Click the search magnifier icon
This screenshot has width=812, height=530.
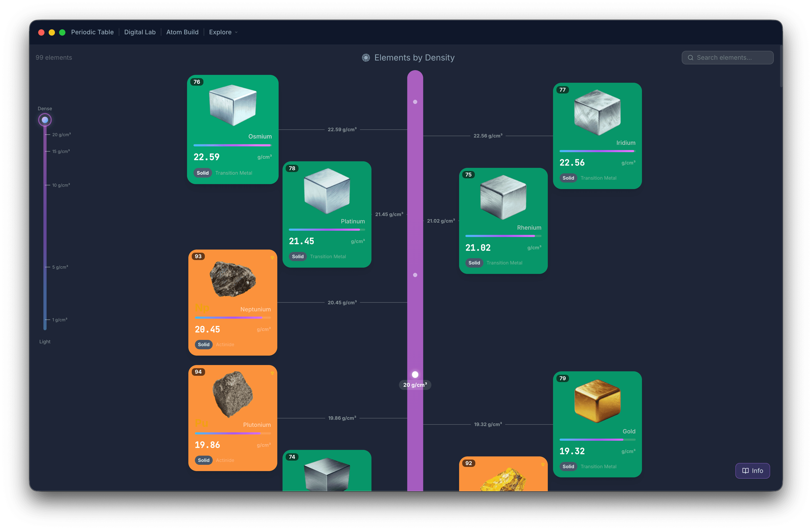[x=690, y=58]
